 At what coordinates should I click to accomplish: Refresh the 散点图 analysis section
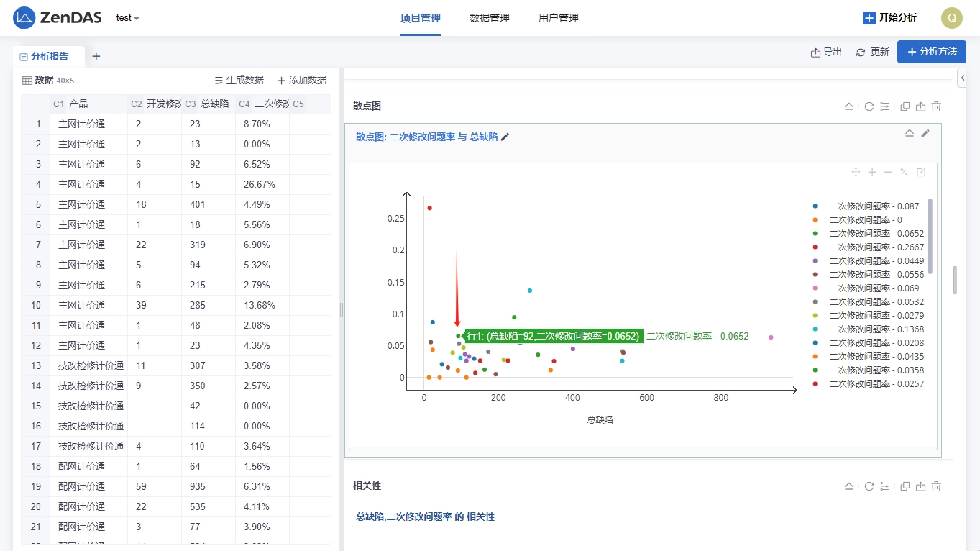pyautogui.click(x=869, y=106)
